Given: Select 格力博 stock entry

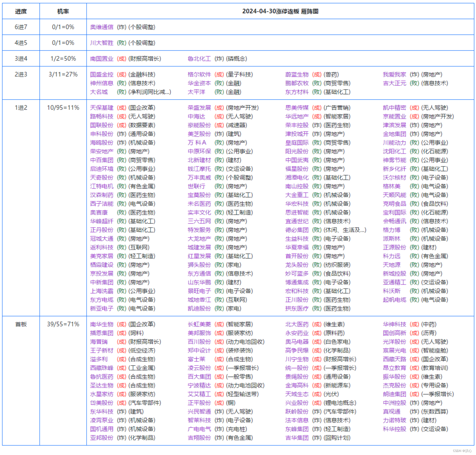Looking at the screenshot, I should tap(392, 230).
